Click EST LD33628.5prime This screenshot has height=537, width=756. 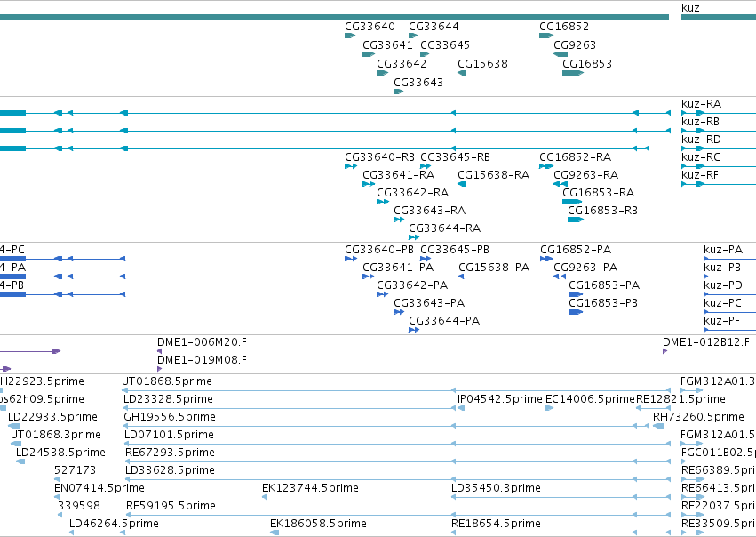point(171,471)
